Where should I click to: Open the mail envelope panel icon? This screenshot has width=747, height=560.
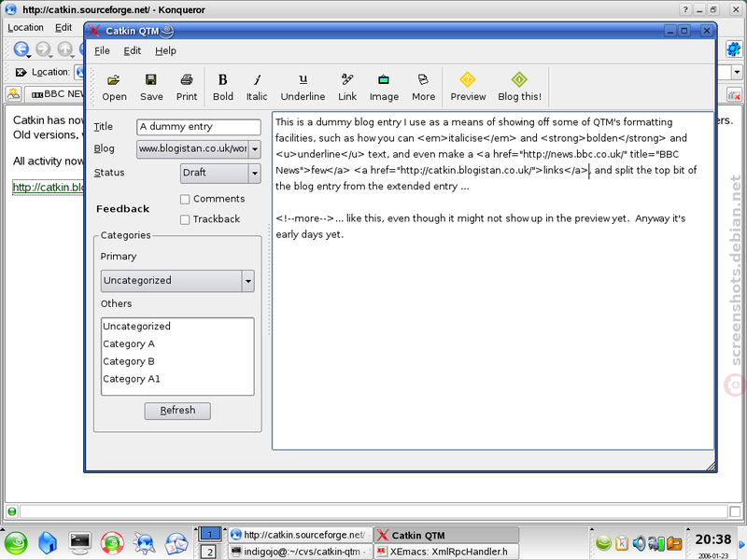(x=176, y=543)
